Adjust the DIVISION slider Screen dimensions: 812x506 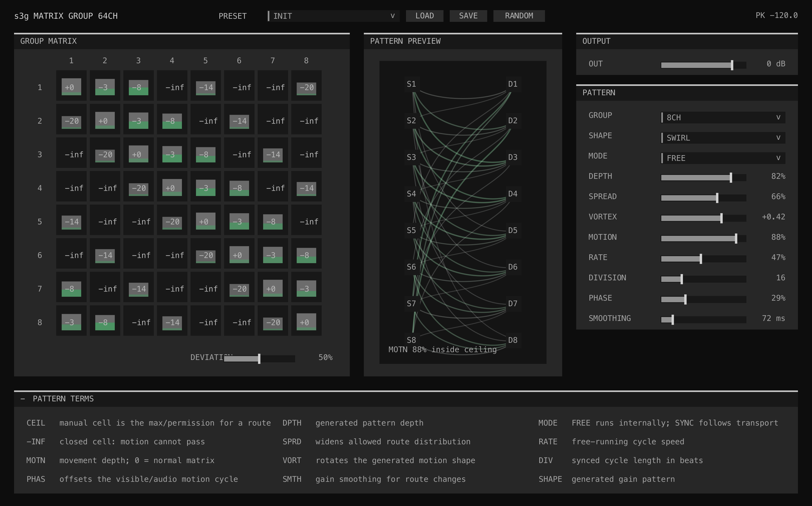click(703, 279)
